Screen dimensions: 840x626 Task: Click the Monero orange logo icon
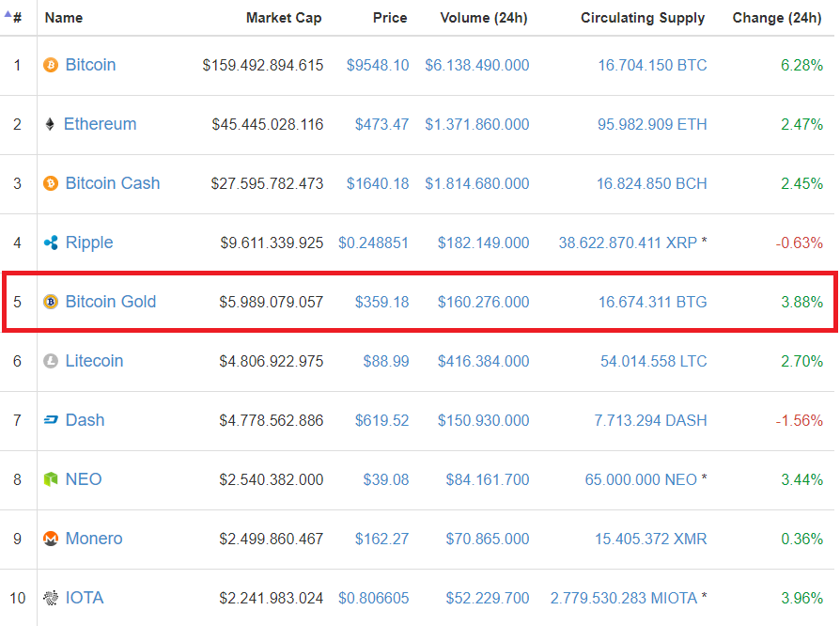pyautogui.click(x=51, y=539)
